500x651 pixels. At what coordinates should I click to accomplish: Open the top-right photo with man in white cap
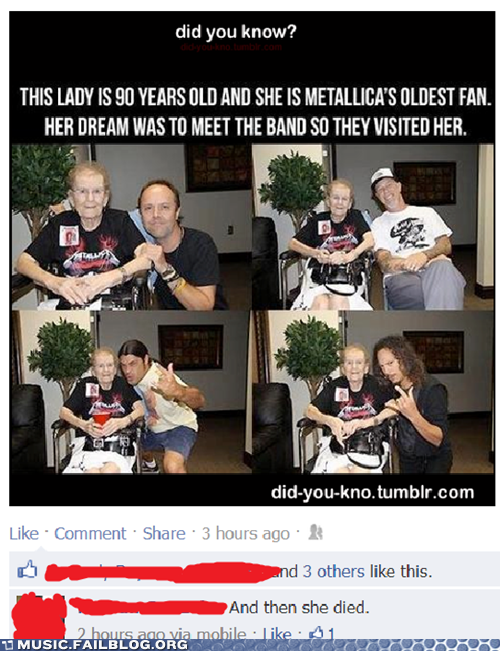373,227
